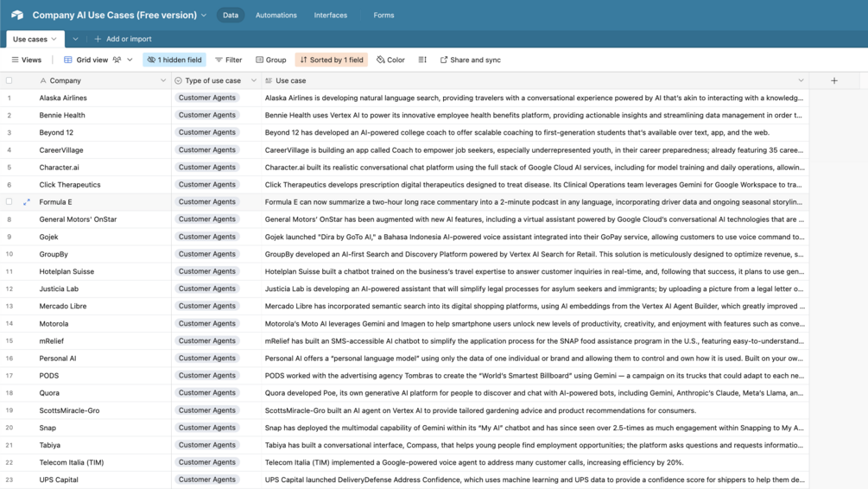Select the Beyond 12 cell

point(103,132)
